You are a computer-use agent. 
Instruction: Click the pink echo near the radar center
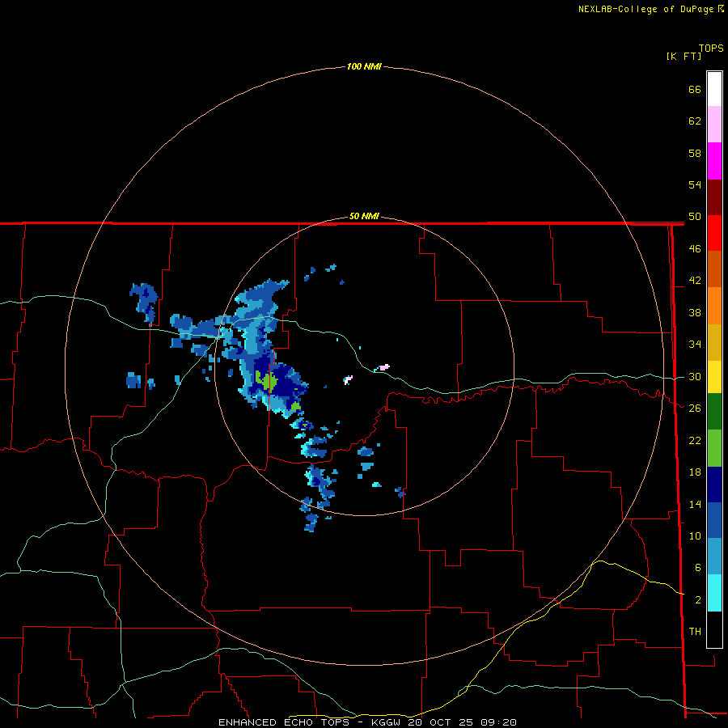(384, 366)
